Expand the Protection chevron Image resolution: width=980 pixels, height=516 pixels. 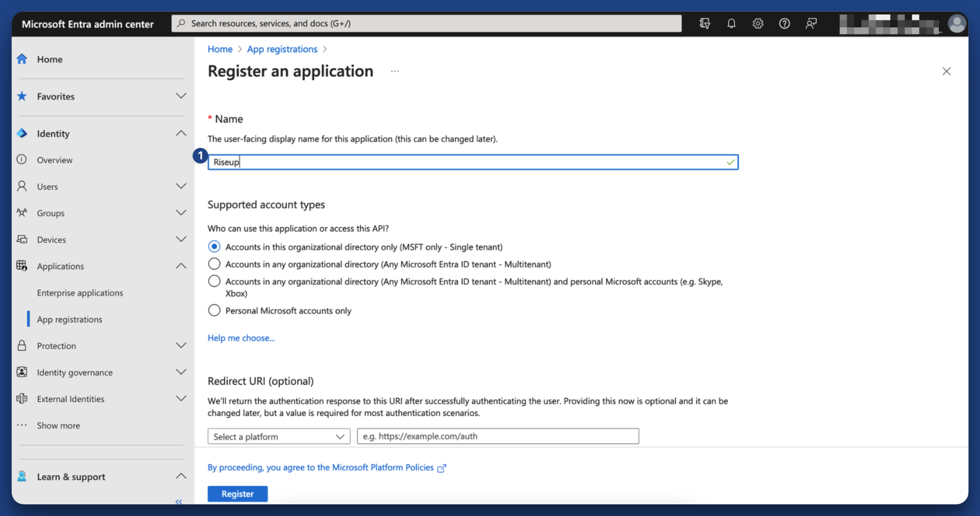(181, 345)
